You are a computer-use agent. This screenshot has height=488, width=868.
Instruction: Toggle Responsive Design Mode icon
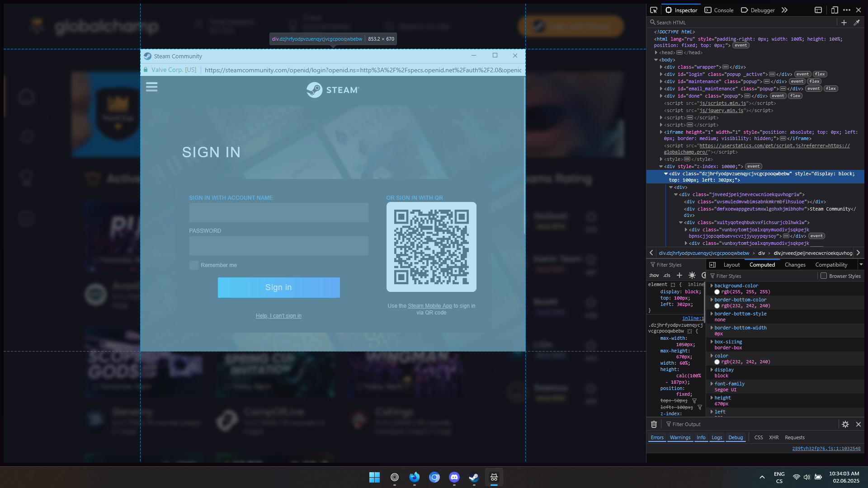835,10
